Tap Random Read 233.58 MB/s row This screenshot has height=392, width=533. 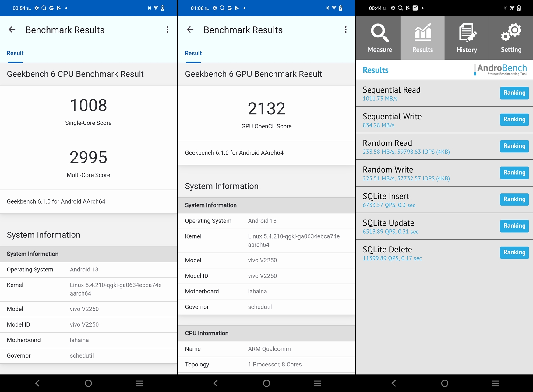[x=445, y=146]
